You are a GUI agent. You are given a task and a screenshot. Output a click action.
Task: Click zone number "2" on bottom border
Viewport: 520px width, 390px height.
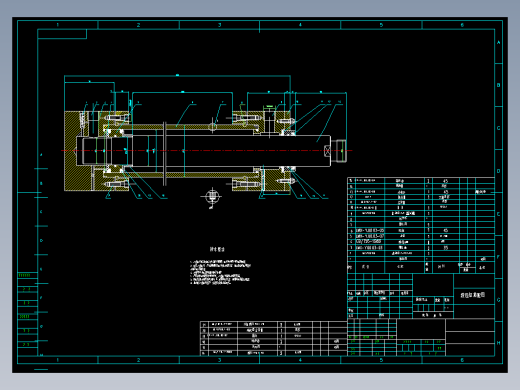(138, 360)
